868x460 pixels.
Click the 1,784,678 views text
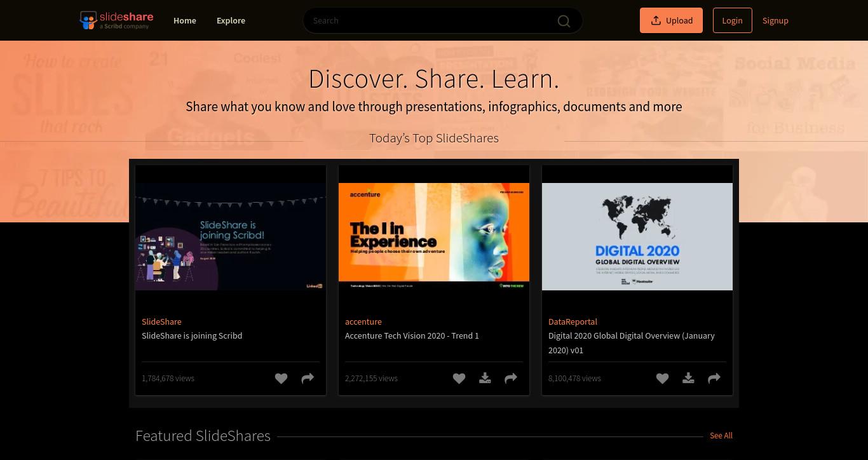tap(168, 378)
